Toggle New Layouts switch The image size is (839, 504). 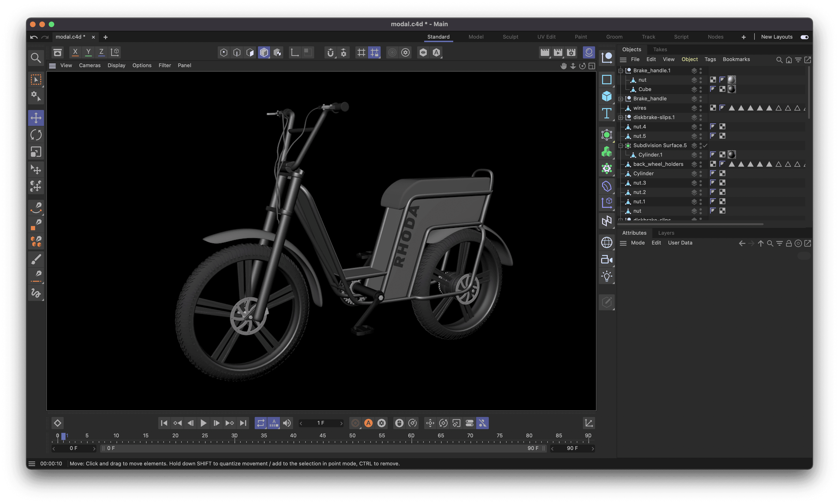tap(804, 37)
